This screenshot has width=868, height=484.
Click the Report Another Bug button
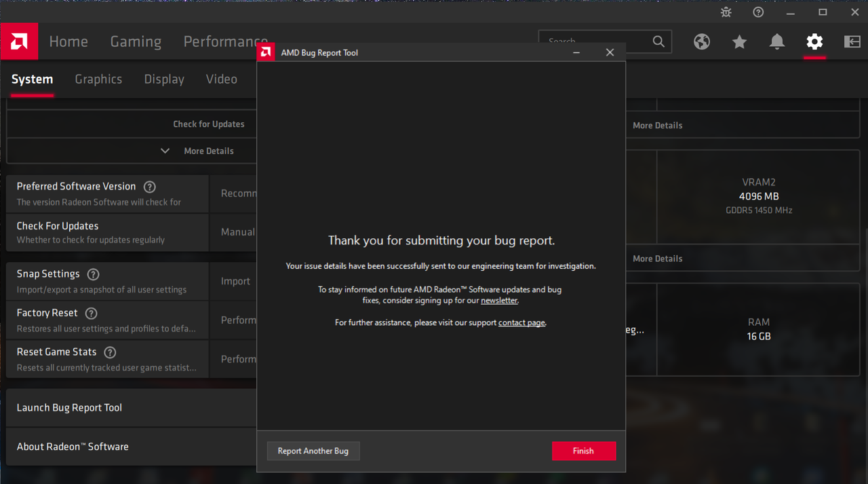pyautogui.click(x=313, y=451)
